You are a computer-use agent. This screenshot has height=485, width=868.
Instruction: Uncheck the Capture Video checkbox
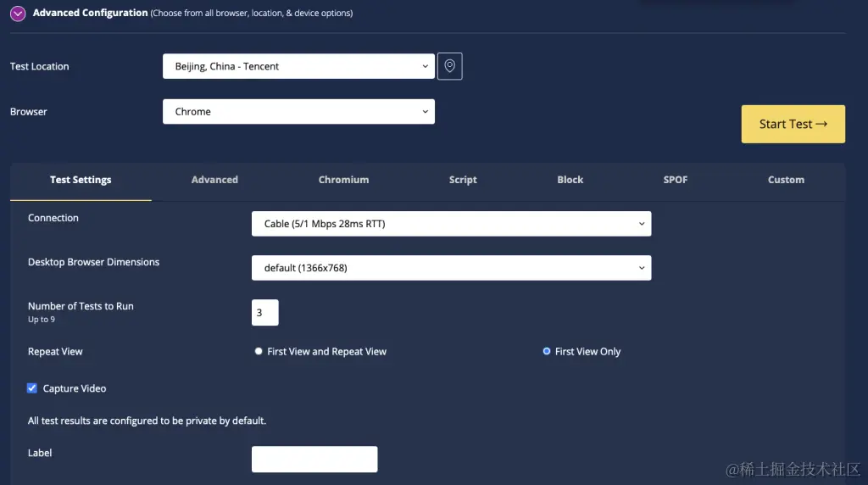pos(32,388)
